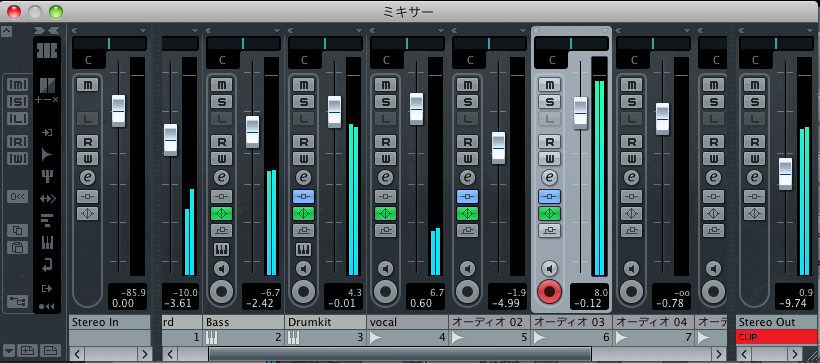Screen dimensions: 820x363
Task: Click the Stereo Out volume fader handle
Action: 785,174
